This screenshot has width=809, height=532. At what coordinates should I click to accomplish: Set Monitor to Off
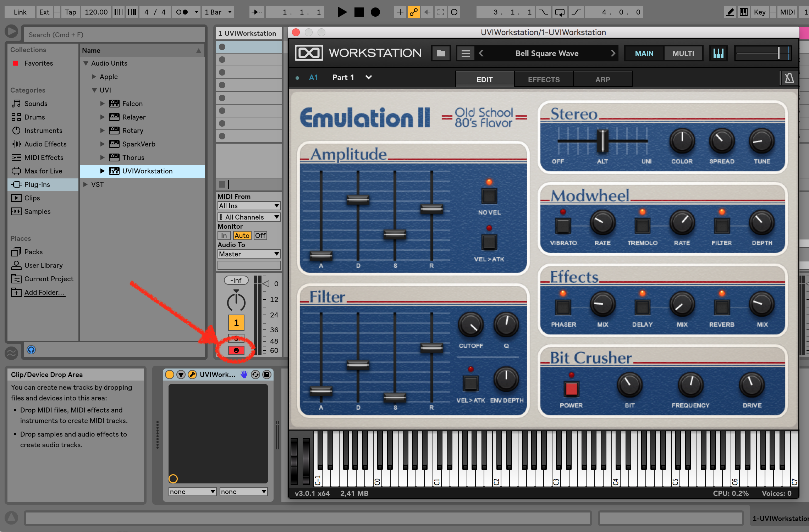click(x=260, y=235)
